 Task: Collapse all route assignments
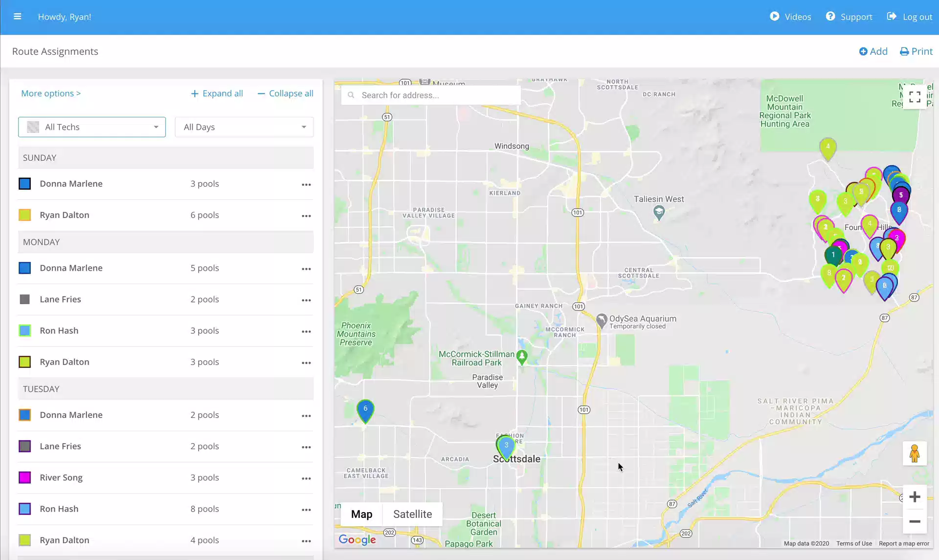(286, 93)
